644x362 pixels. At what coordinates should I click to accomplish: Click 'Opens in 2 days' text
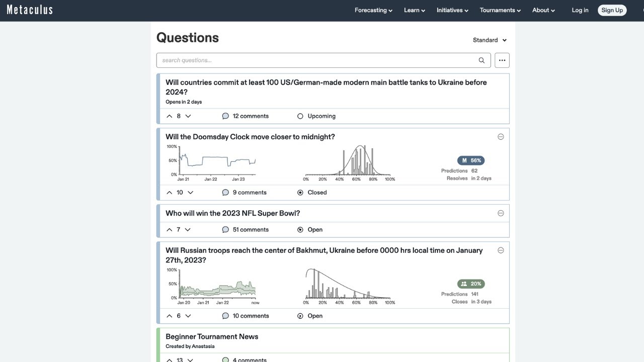pos(184,102)
